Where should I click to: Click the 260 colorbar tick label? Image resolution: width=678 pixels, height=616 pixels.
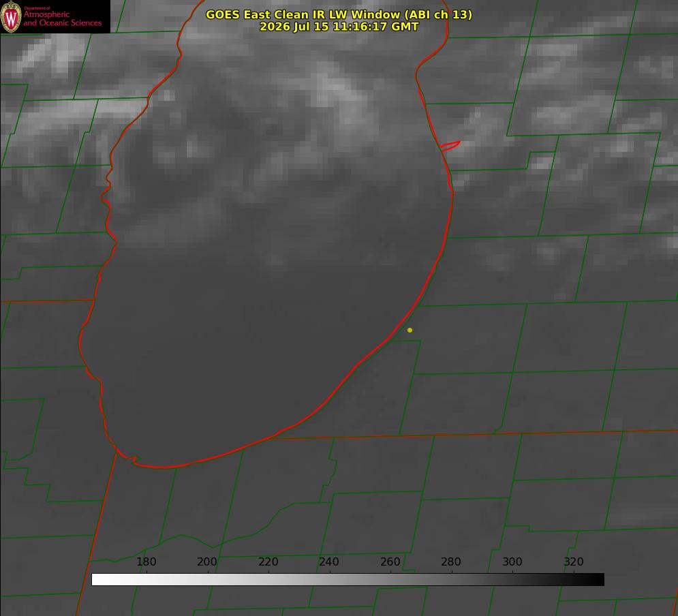390,561
